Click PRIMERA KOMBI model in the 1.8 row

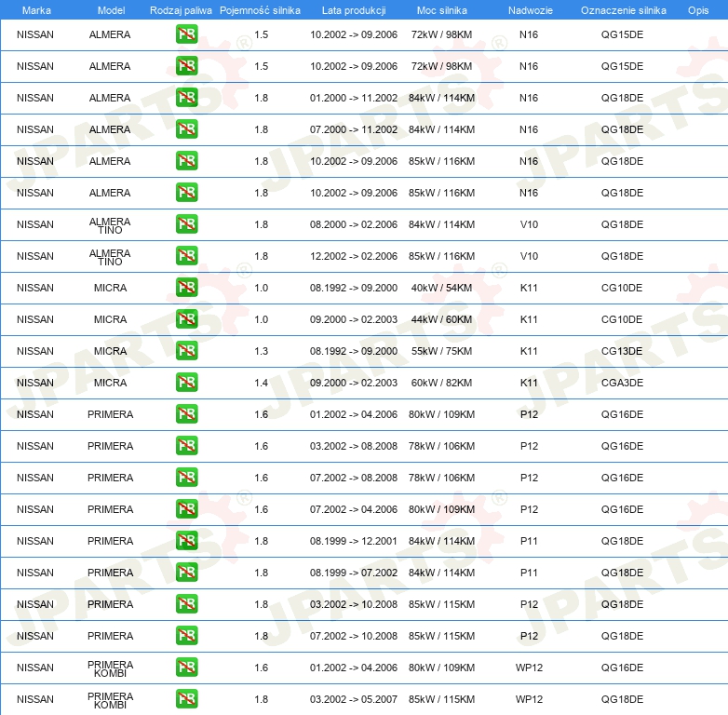tap(110, 700)
